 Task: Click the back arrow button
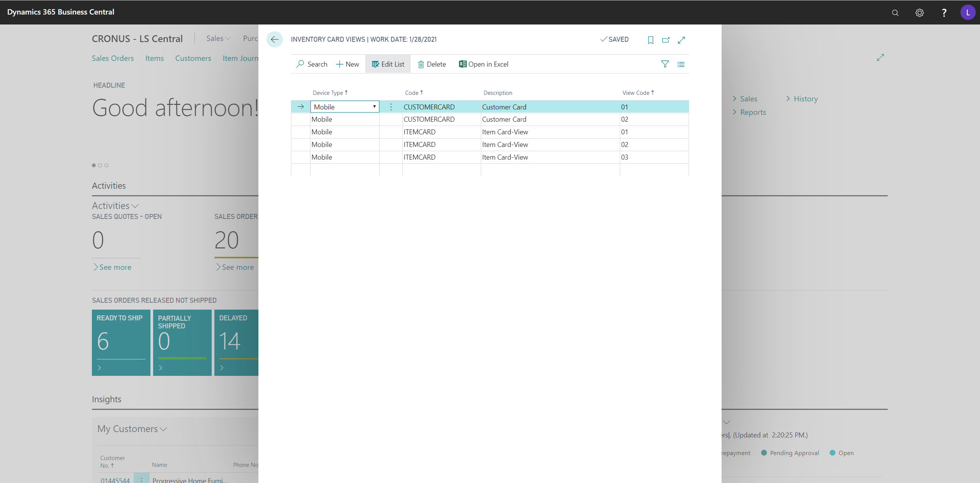coord(274,39)
